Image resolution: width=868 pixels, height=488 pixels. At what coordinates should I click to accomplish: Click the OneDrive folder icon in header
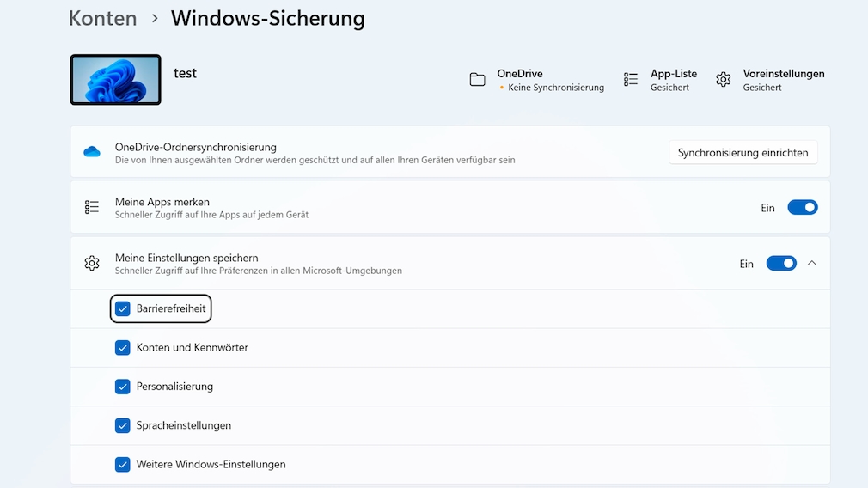click(x=477, y=80)
